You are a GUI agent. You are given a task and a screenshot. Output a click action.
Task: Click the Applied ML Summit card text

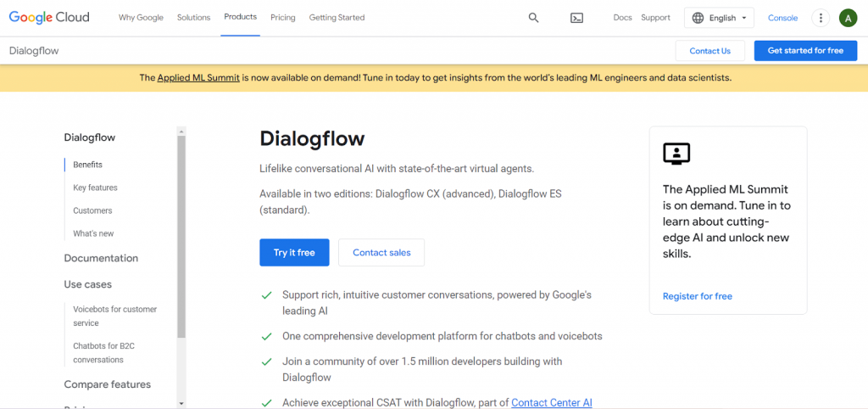coord(726,221)
